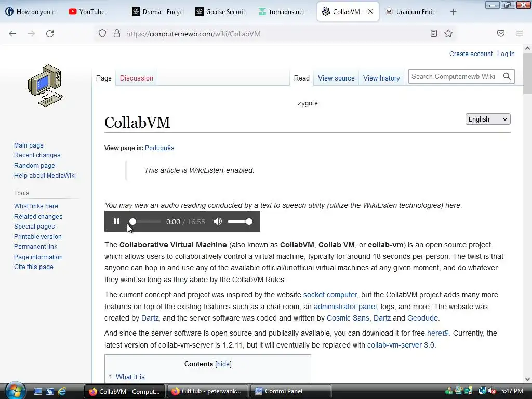Open Printable version link
Viewport: 532px width, 399px height.
tap(37, 236)
